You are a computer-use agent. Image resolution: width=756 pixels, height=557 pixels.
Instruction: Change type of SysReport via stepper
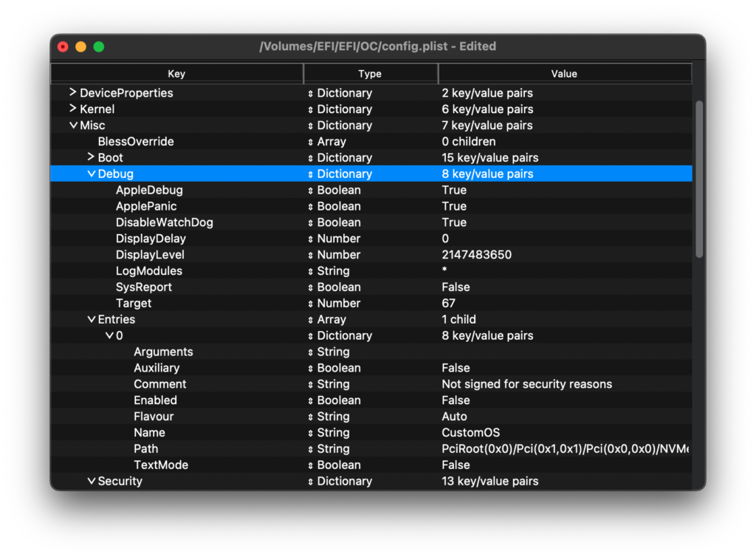(x=311, y=287)
